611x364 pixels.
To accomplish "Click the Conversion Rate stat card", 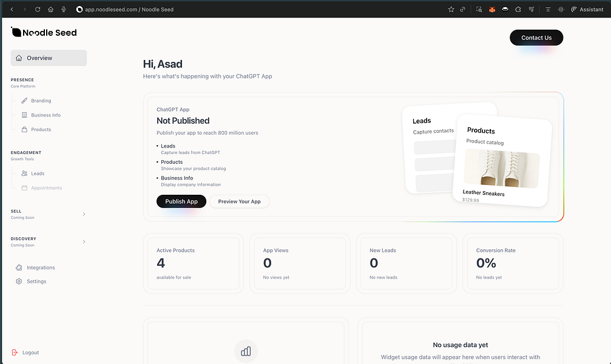I will 513,263.
